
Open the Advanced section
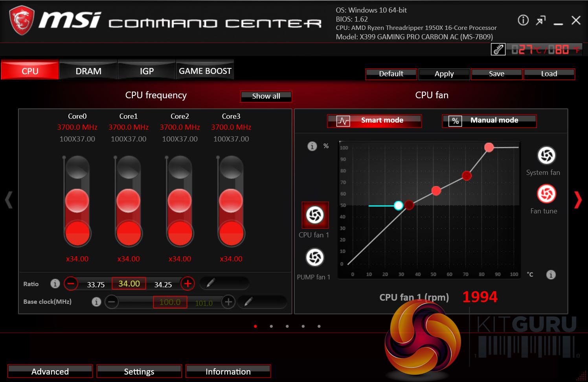tap(50, 371)
